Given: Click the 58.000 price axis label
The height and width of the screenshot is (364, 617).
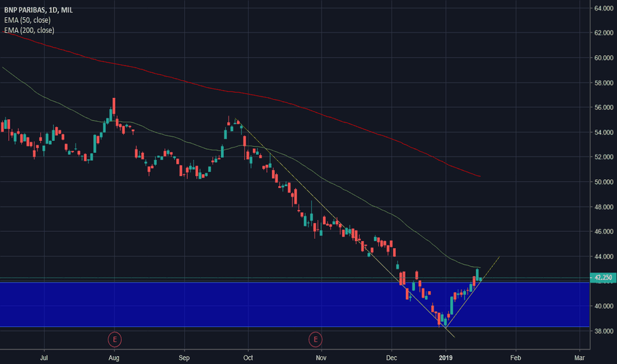Looking at the screenshot, I should 604,83.
